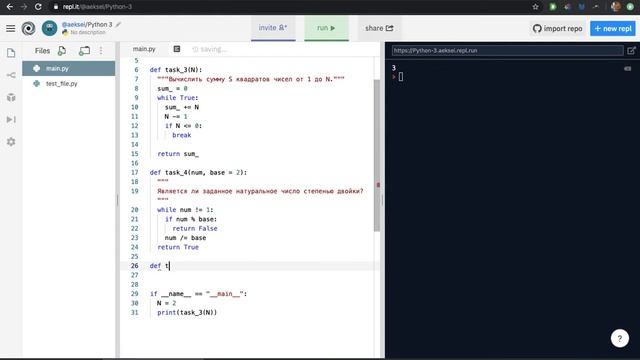Image resolution: width=640 pixels, height=360 pixels.
Task: Click 'def task_4(num, base = 2):' line
Action: click(198, 173)
